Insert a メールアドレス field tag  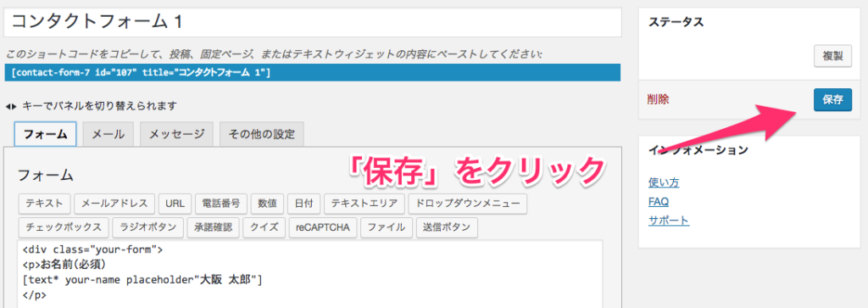coord(114,204)
